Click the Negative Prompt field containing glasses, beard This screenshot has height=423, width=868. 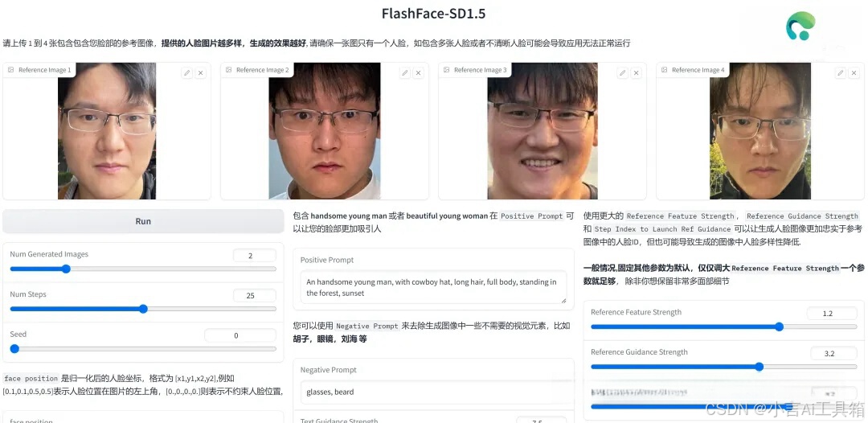tap(433, 392)
